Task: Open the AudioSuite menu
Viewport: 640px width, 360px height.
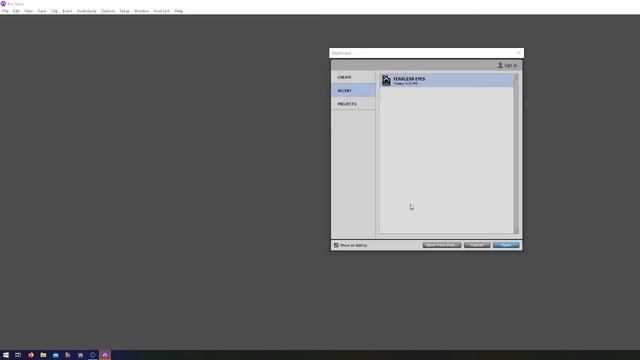Action: (87, 11)
